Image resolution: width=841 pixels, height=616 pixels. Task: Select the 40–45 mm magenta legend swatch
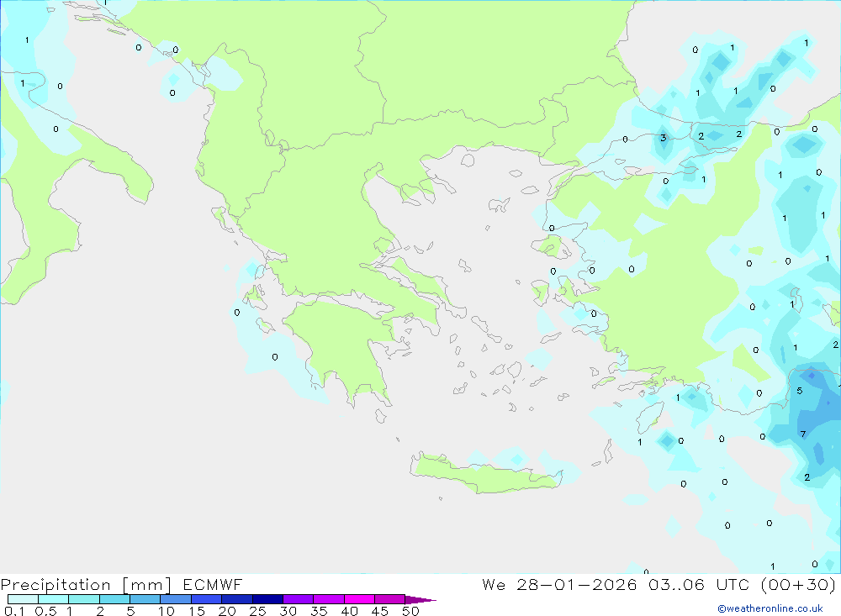(x=359, y=599)
